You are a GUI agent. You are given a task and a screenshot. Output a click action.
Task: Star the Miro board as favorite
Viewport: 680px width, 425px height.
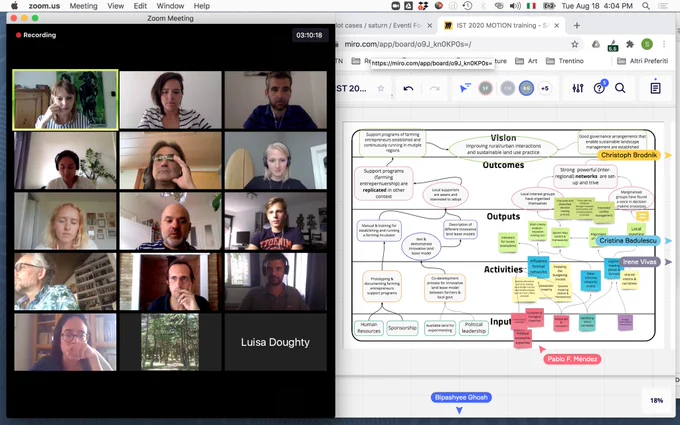coord(381,88)
